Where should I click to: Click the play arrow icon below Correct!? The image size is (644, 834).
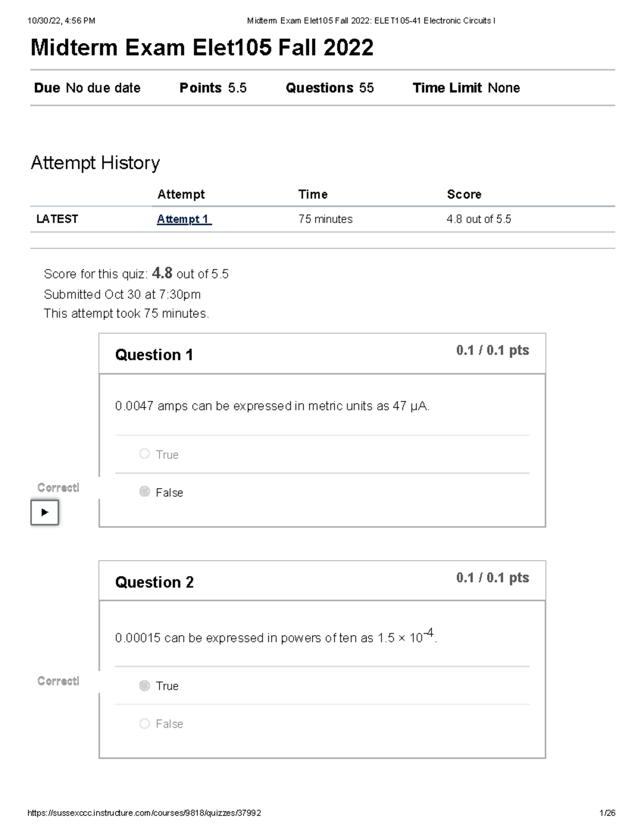pos(45,512)
